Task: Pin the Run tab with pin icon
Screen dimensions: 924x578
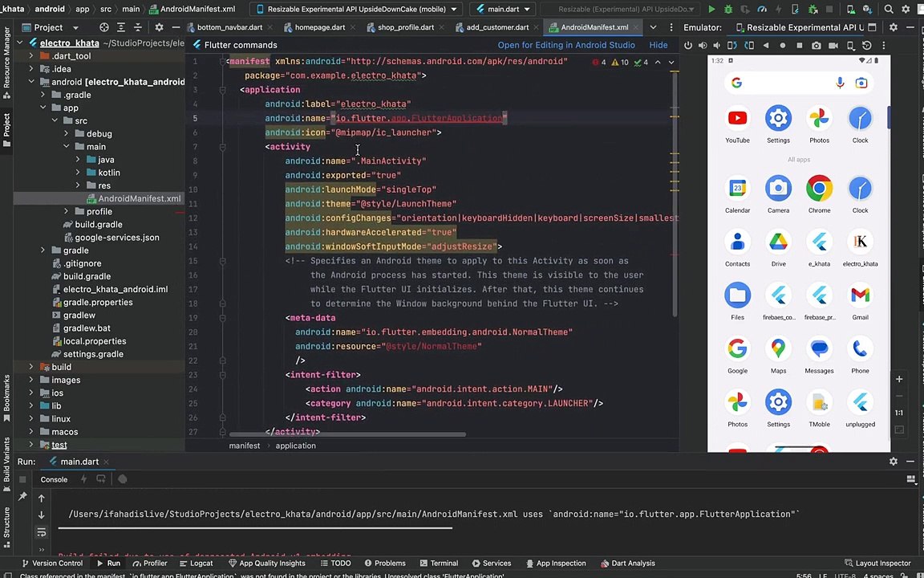Action: tap(22, 497)
